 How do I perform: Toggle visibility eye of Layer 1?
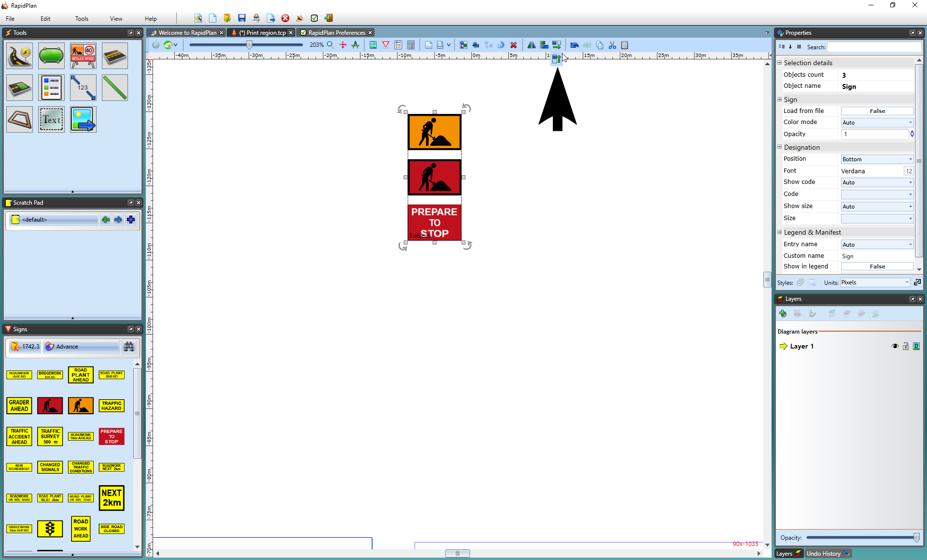[895, 346]
